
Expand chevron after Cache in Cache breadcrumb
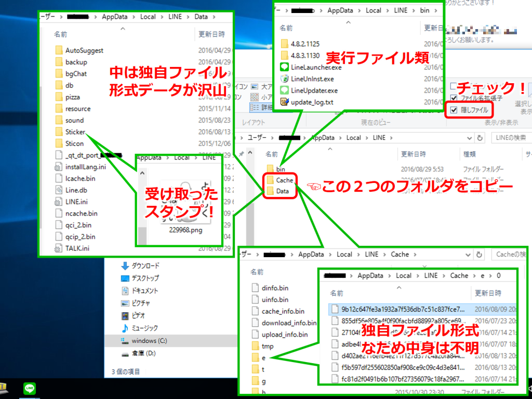tap(415, 255)
